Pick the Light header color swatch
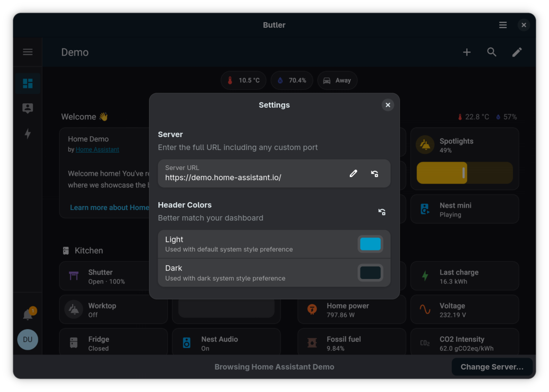 tap(370, 244)
